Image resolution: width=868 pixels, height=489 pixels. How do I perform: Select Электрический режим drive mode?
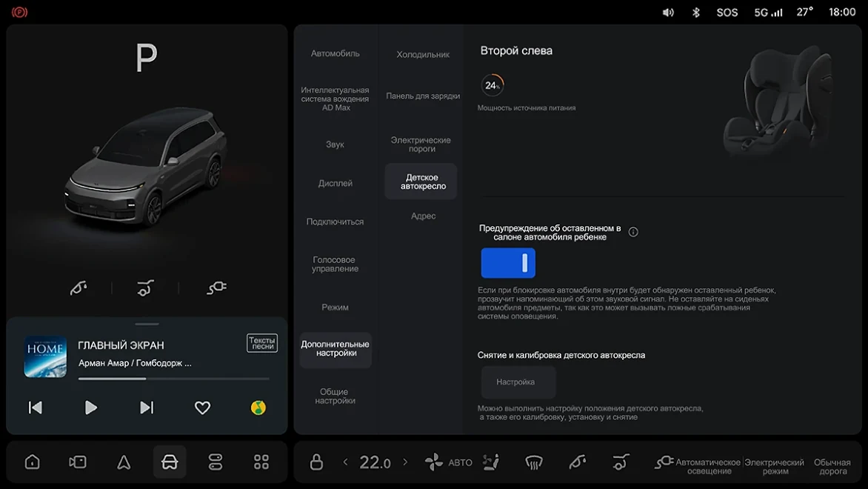(775, 466)
